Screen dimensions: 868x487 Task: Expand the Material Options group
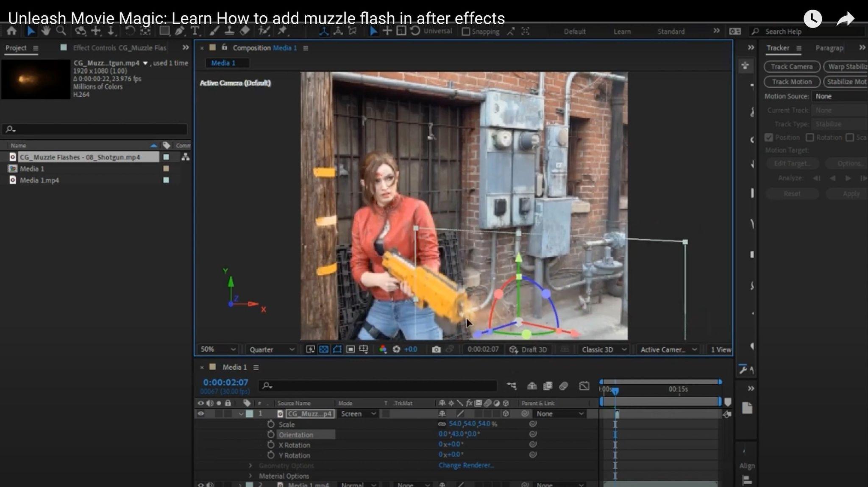click(250, 476)
